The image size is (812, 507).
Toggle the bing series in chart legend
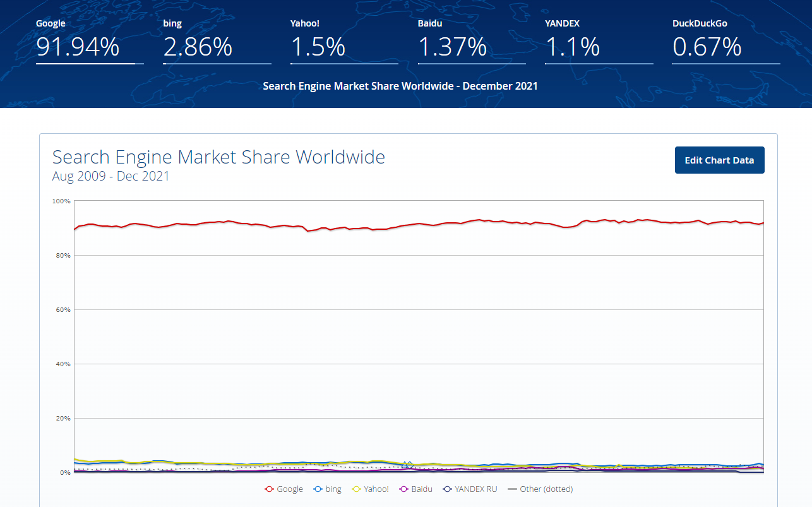coord(327,489)
